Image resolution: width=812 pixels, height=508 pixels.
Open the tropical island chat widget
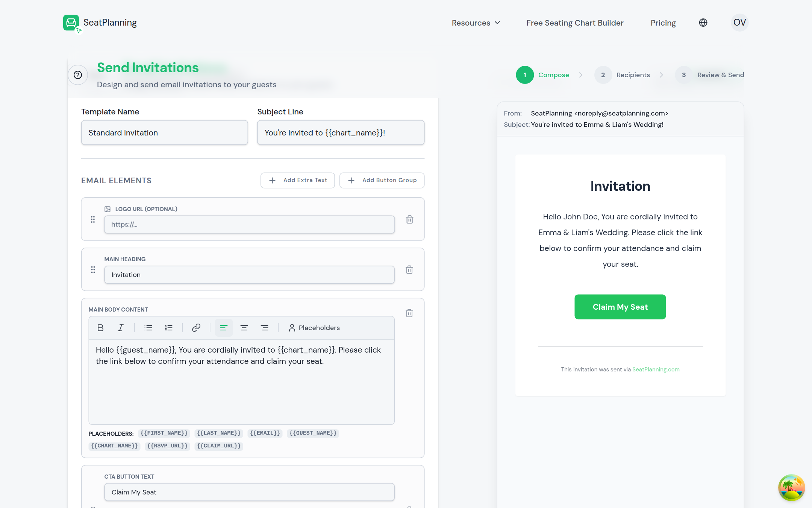[791, 487]
